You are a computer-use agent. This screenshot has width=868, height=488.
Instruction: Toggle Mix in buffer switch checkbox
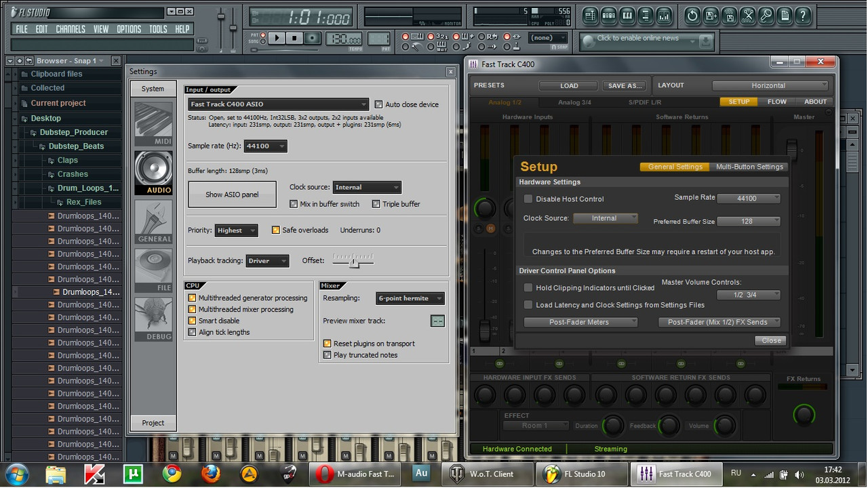(294, 204)
